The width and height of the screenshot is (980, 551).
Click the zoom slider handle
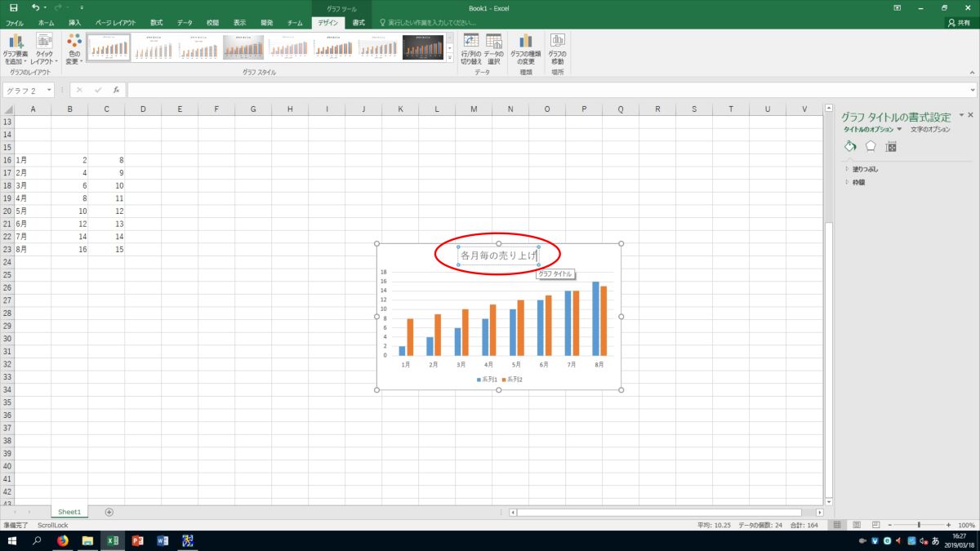tap(919, 525)
